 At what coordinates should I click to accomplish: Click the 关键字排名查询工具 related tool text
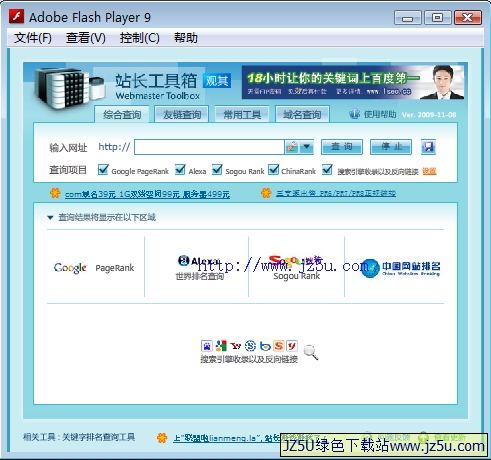(x=99, y=437)
